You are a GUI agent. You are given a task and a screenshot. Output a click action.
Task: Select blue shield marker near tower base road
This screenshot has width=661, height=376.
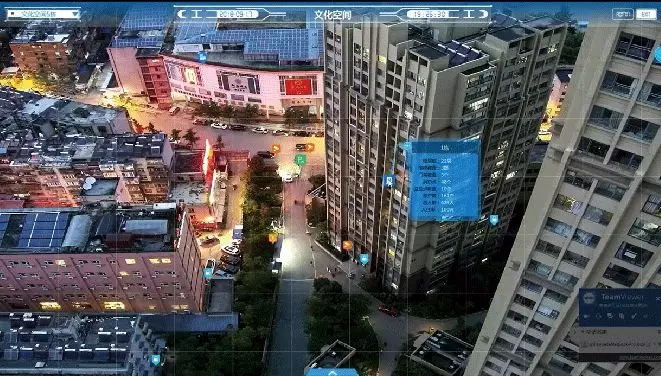pyautogui.click(x=364, y=258)
